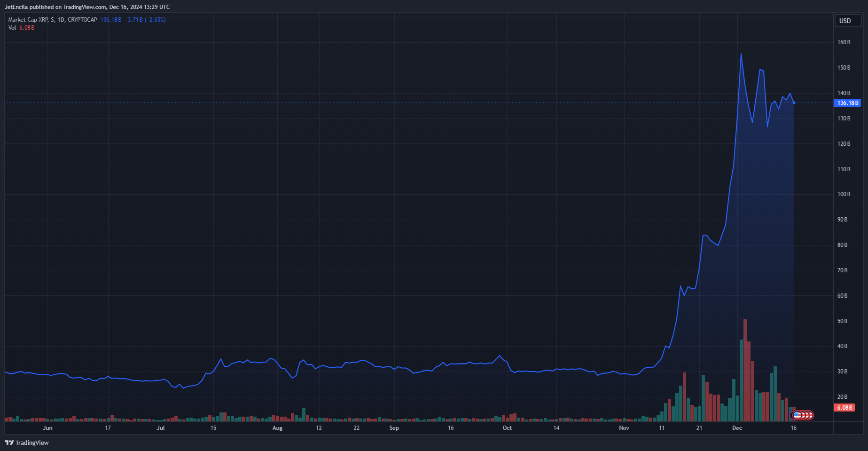Click the 70B price axis label
Screen dimensions: 868x451
coord(843,270)
